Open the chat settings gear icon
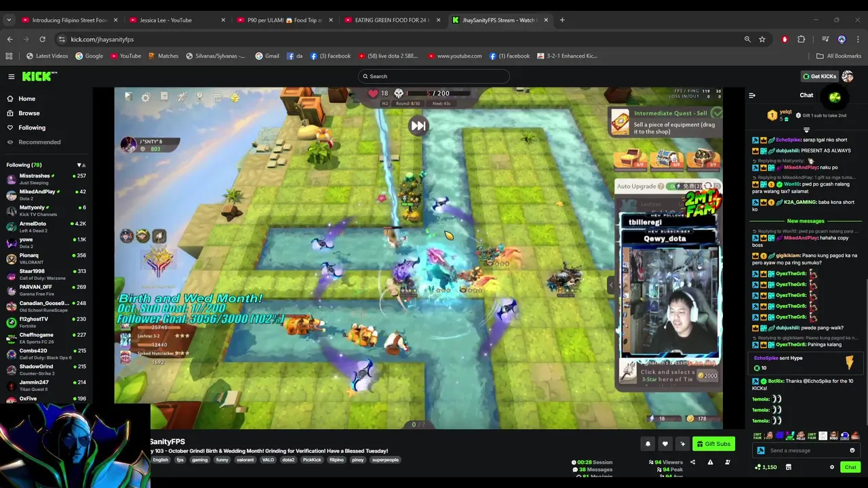Viewport: 868px width, 488px height. click(832, 467)
